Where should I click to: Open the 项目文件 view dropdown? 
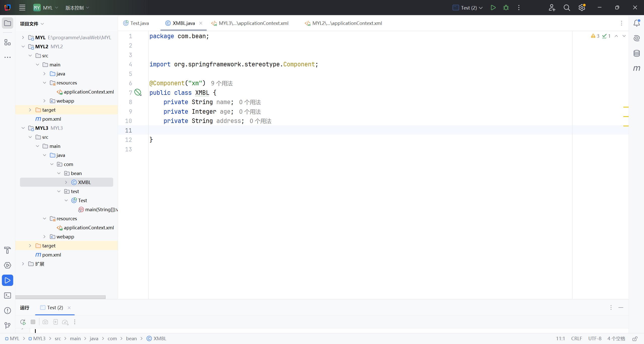tap(32, 24)
